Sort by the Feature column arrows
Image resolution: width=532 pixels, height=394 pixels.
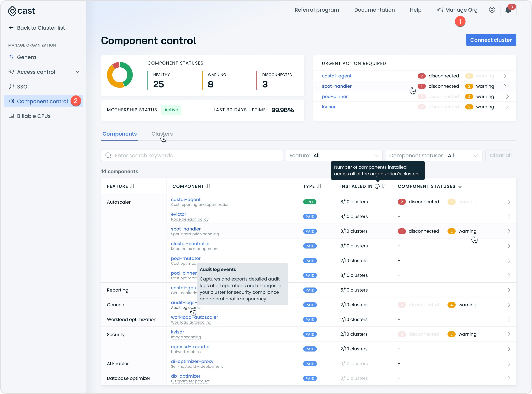(132, 186)
